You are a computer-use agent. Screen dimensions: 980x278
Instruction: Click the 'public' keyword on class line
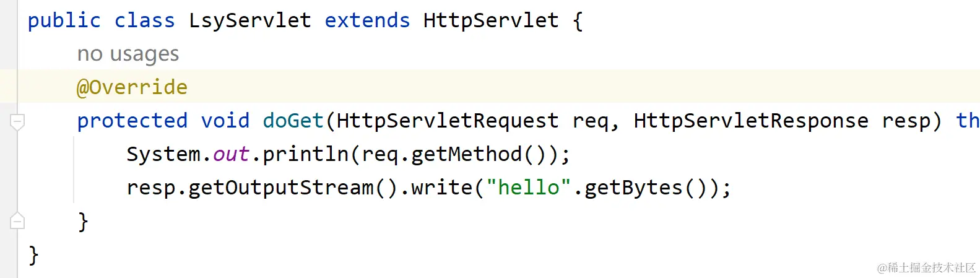[x=64, y=20]
